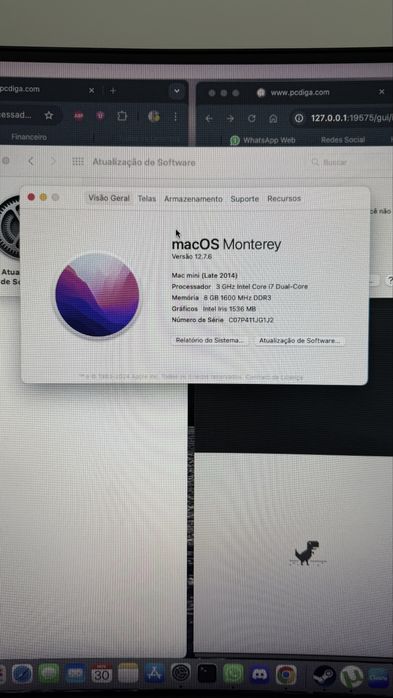Image resolution: width=393 pixels, height=698 pixels.
Task: Click the macOS Monterey logo image
Action: [97, 295]
